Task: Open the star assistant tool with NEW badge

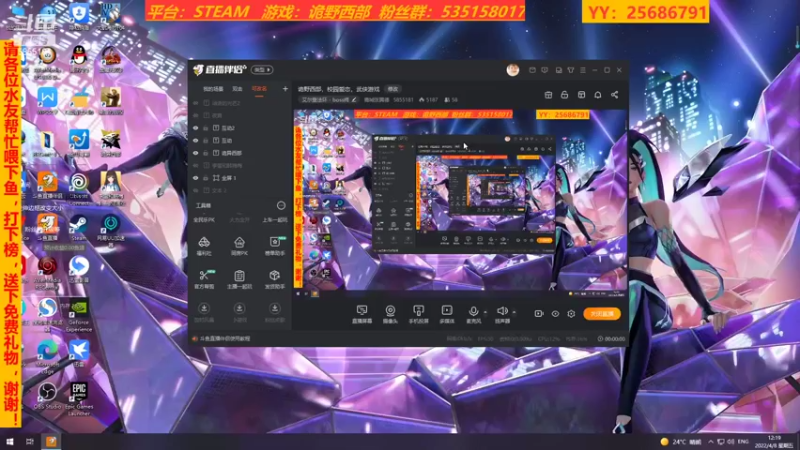Action: point(274,242)
